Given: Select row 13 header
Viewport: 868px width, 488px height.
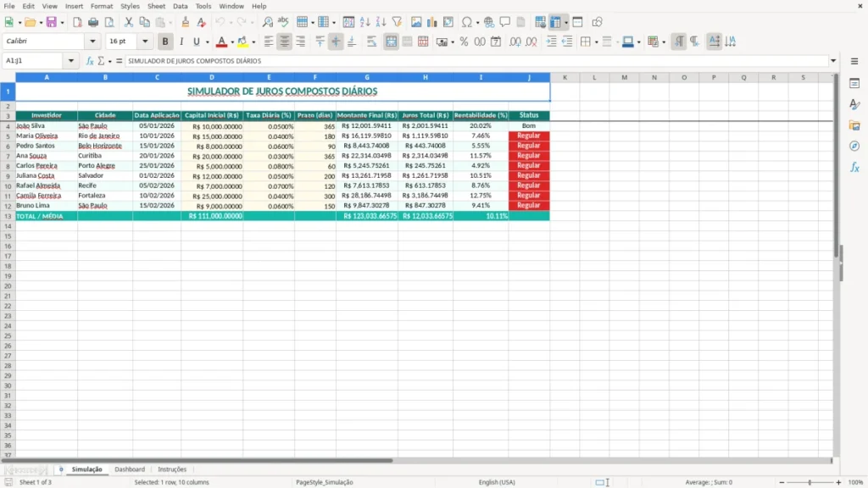Looking at the screenshot, I should tap(8, 216).
